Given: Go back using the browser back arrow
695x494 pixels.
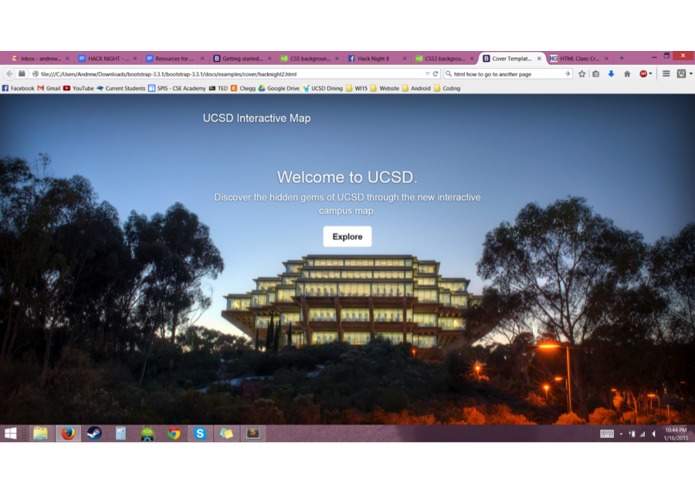Looking at the screenshot, I should pyautogui.click(x=10, y=74).
